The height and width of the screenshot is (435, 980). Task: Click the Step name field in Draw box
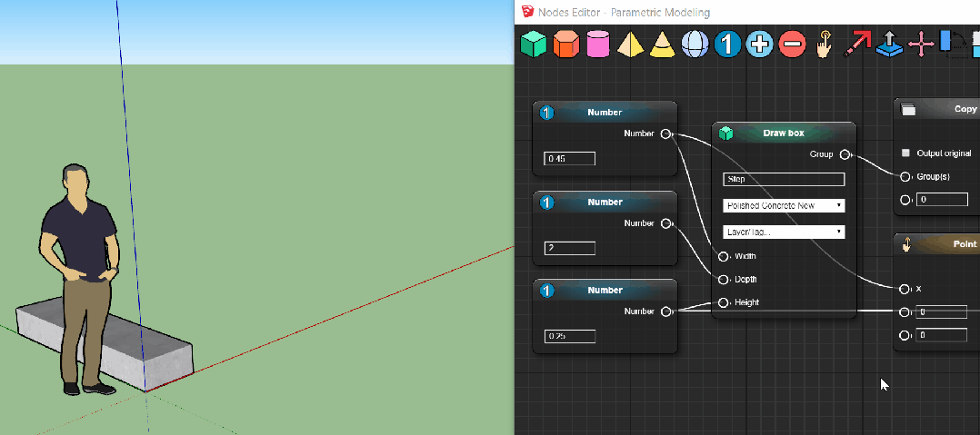point(783,180)
